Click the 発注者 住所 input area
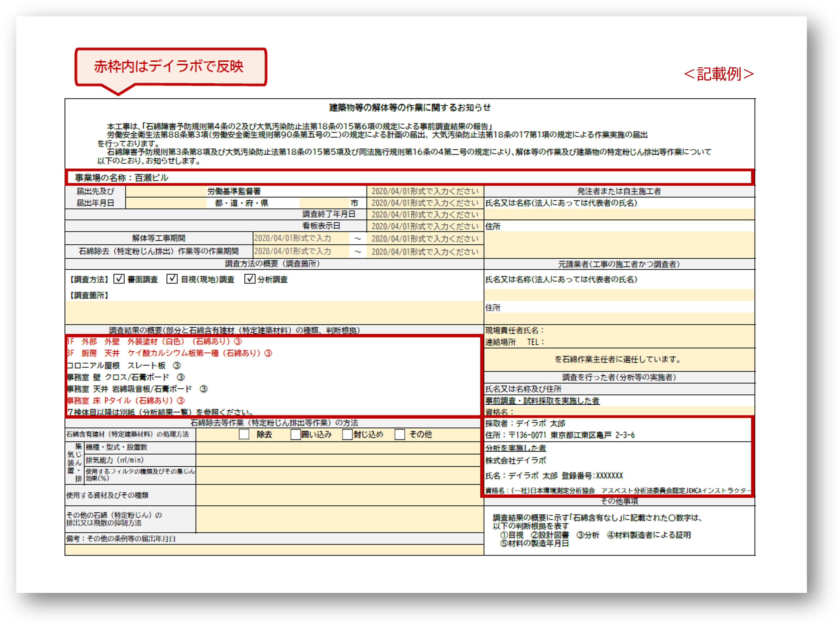The image size is (840, 626). [x=619, y=245]
